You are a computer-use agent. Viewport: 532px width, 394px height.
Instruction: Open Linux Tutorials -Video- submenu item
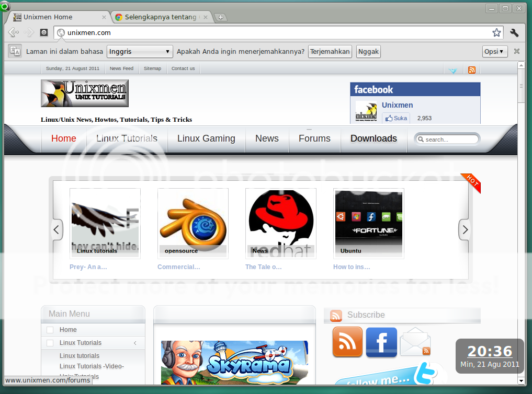[92, 366]
